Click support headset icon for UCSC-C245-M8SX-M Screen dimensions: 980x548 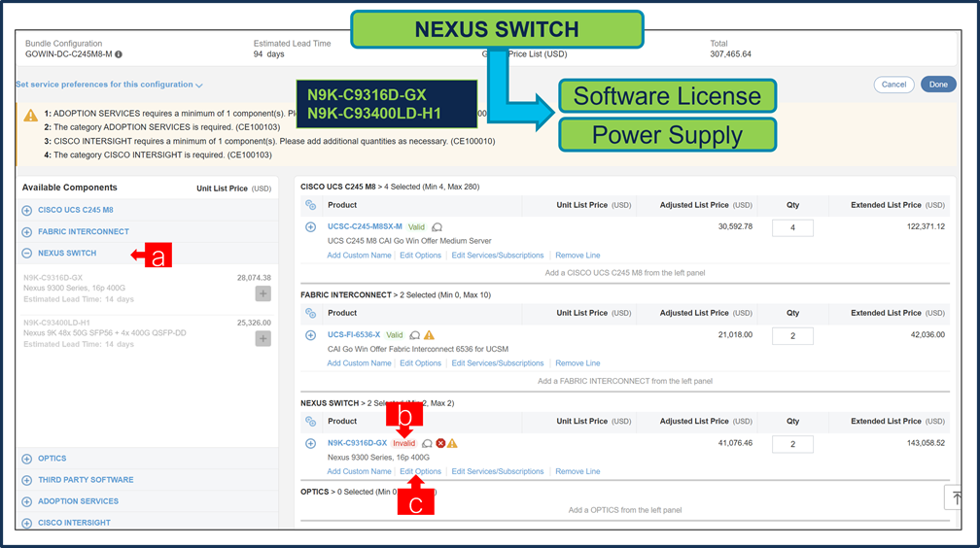point(437,227)
